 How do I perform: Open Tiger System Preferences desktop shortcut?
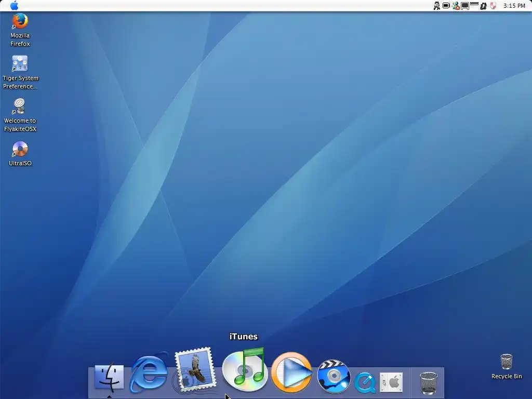[x=20, y=64]
